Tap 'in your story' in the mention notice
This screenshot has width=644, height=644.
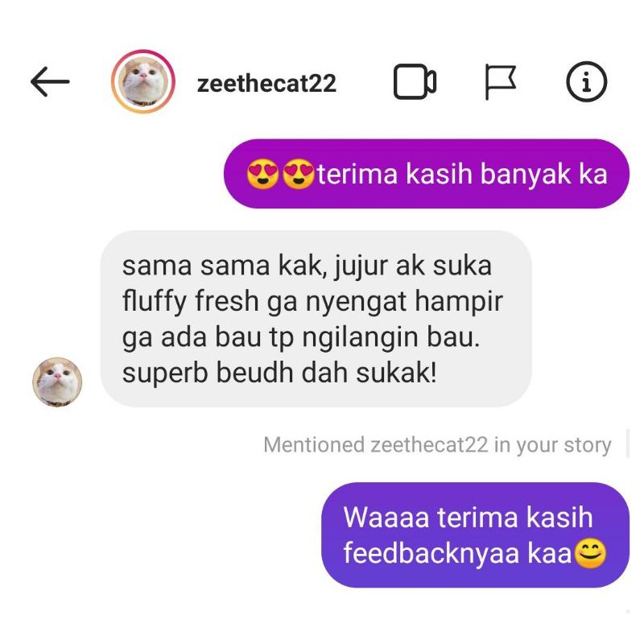point(553,446)
